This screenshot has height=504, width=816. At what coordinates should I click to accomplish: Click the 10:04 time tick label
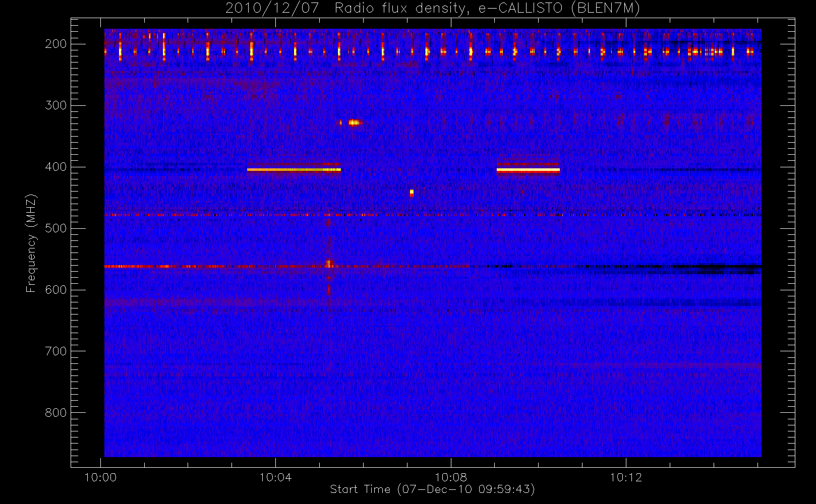coord(275,477)
